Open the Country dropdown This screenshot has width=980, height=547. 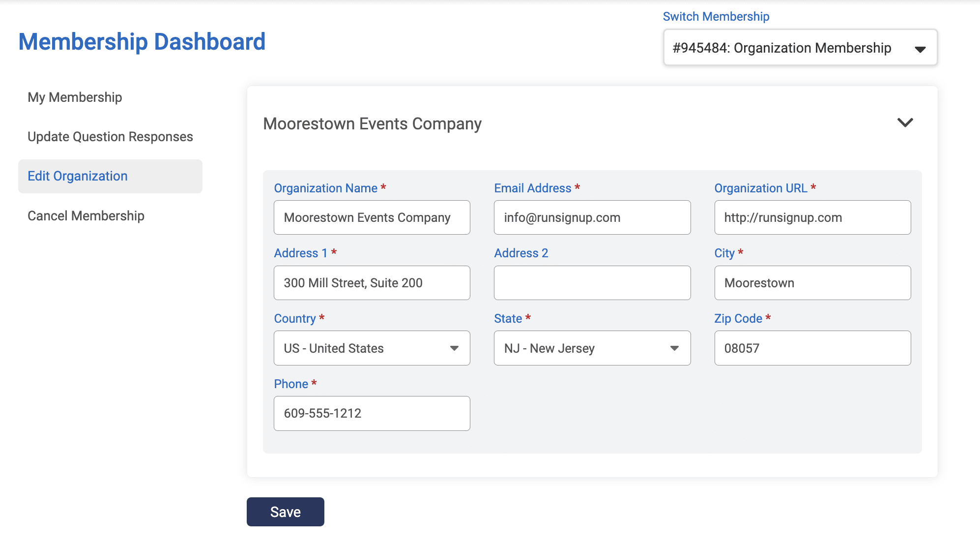372,348
